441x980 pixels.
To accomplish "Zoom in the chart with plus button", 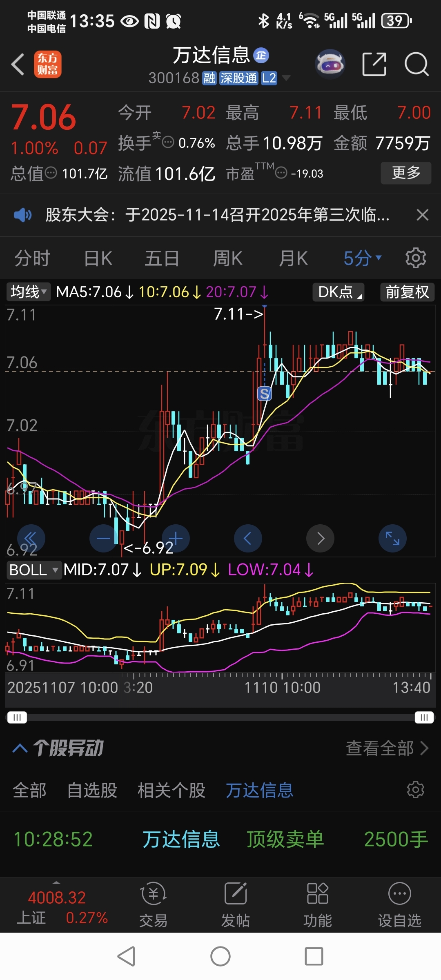I will coord(176,538).
